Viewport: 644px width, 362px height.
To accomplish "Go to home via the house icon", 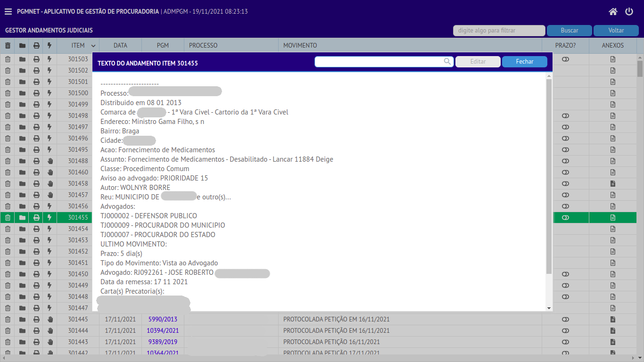I will pos(613,12).
